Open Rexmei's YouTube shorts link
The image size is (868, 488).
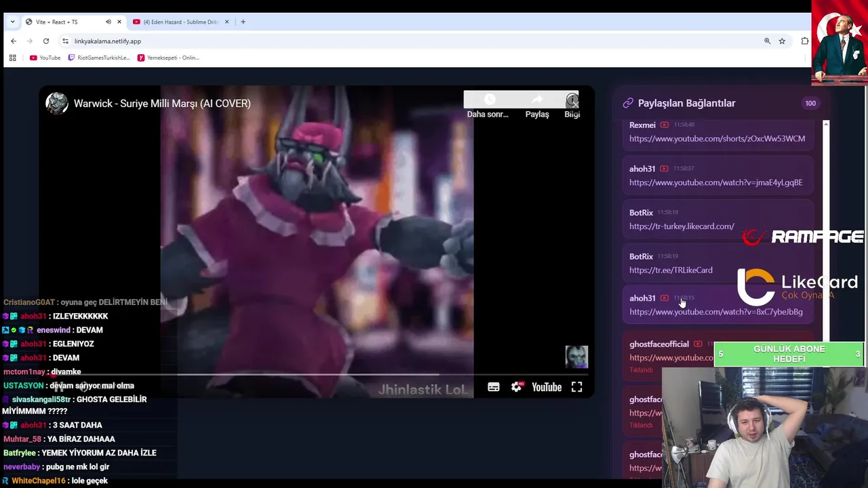pos(717,138)
